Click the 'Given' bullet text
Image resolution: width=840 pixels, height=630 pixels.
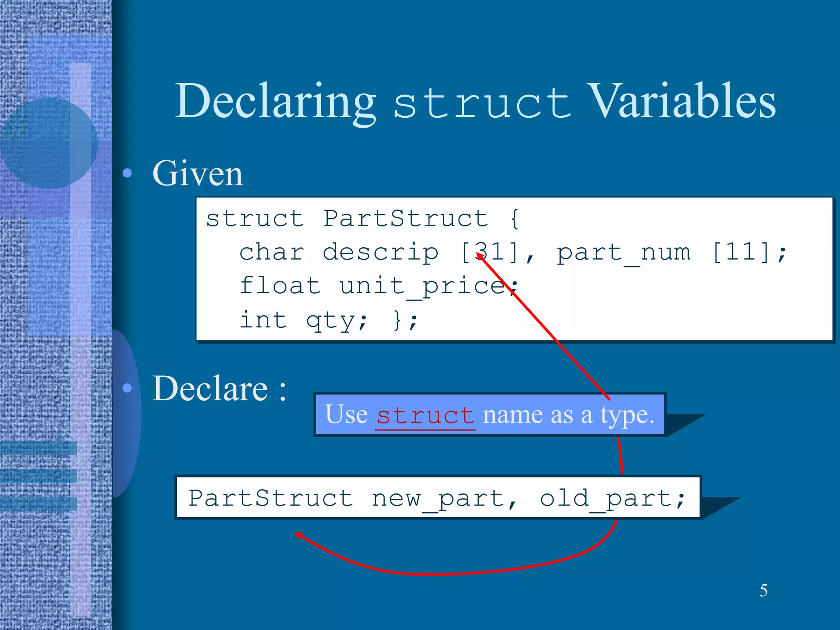pyautogui.click(x=198, y=173)
